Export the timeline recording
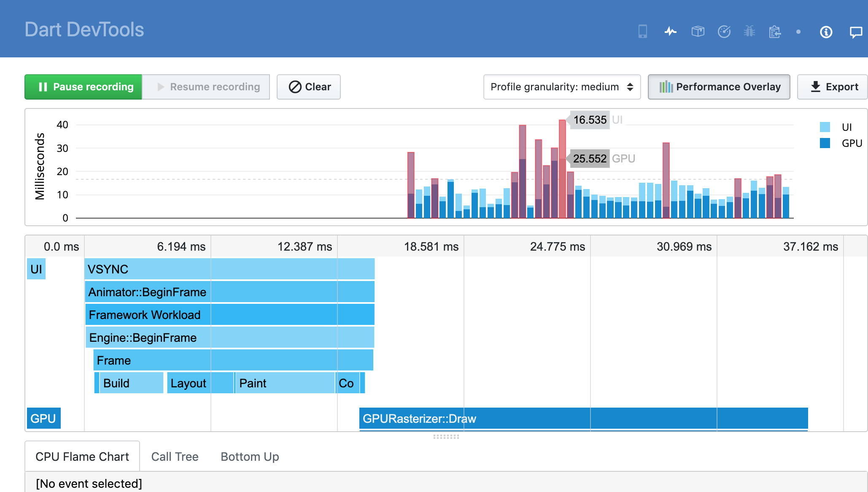The image size is (868, 492). coord(832,87)
